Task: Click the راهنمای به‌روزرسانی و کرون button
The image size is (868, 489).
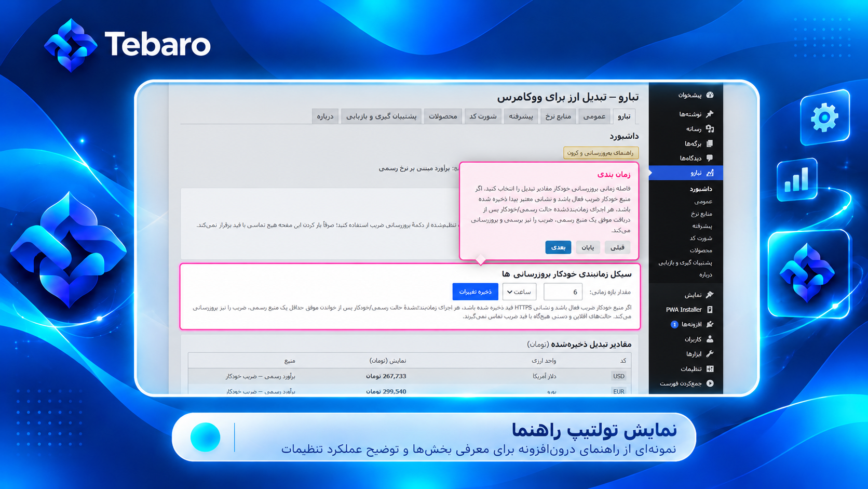Action: tap(601, 153)
